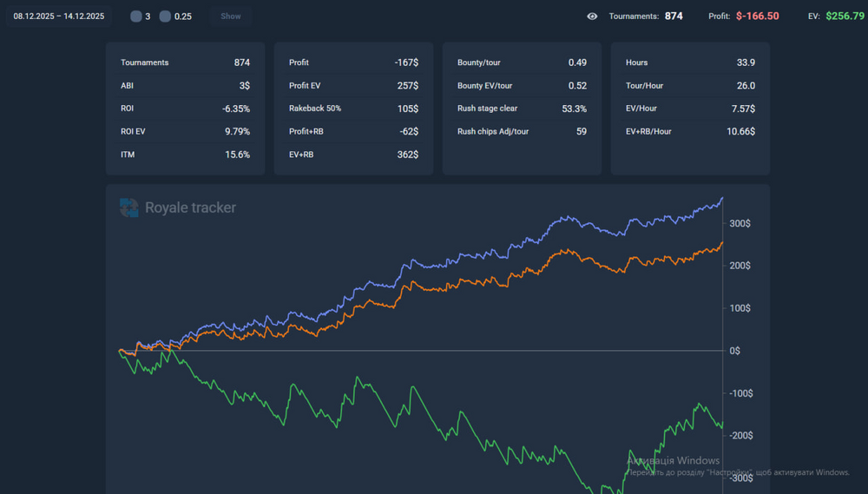Toggle the eye visibility icon near Tournaments
The image size is (868, 494).
click(592, 16)
